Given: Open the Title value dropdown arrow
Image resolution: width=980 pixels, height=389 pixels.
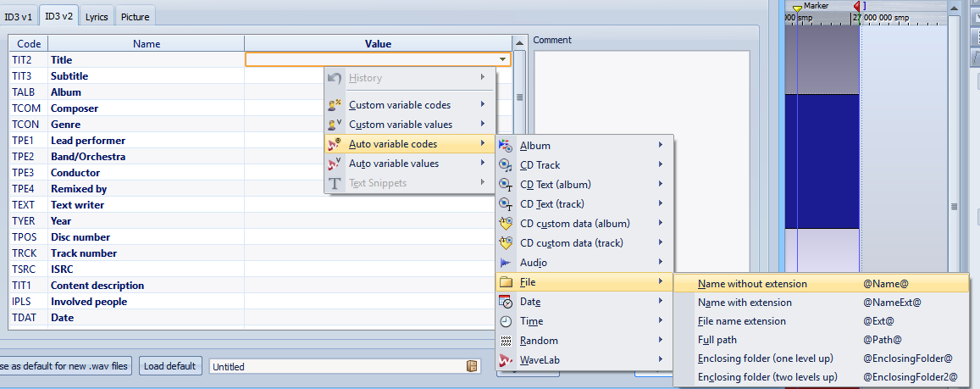Looking at the screenshot, I should [504, 60].
